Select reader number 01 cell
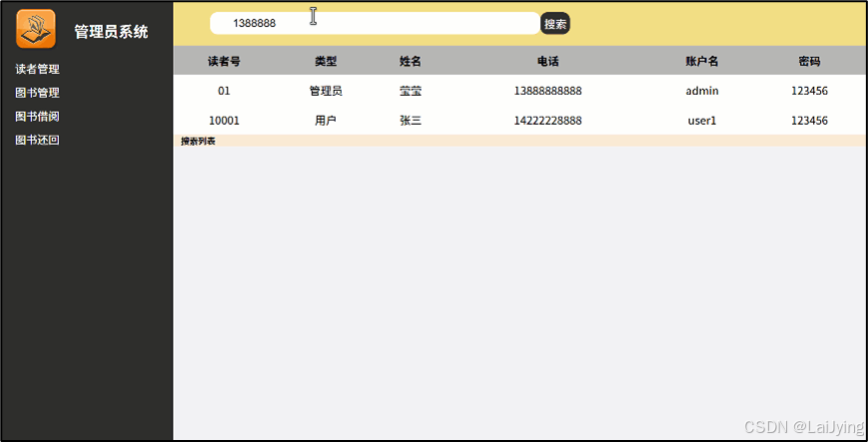Image resolution: width=868 pixels, height=442 pixels. [x=224, y=91]
